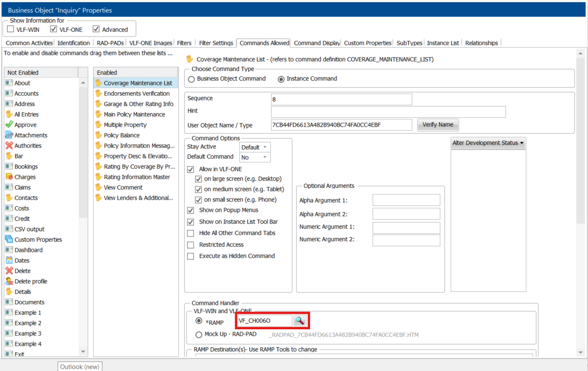Select the Authorities red X item
Image resolution: width=588 pixels, height=371 pixels.
pos(9,146)
